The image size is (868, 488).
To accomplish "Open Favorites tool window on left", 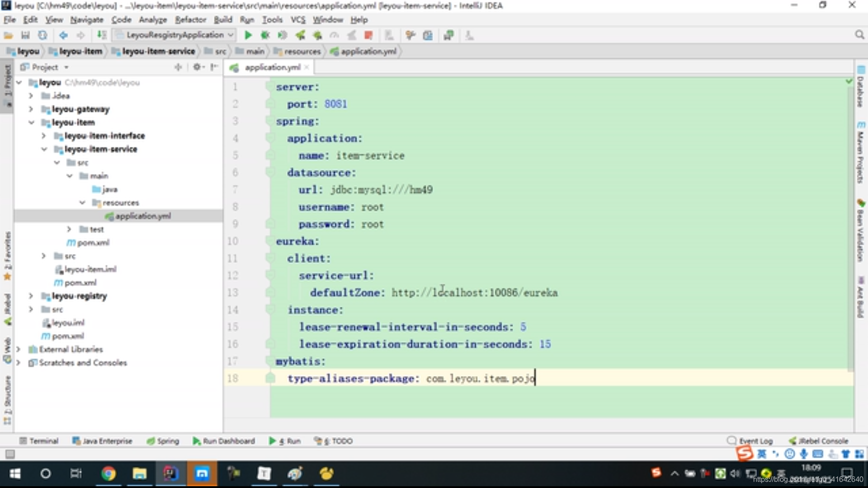I will pos(7,255).
